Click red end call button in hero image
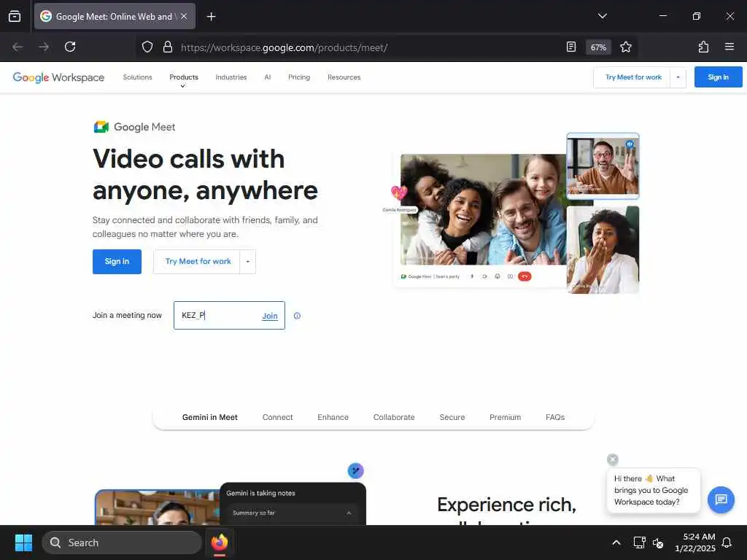The width and height of the screenshot is (747, 560). (525, 276)
